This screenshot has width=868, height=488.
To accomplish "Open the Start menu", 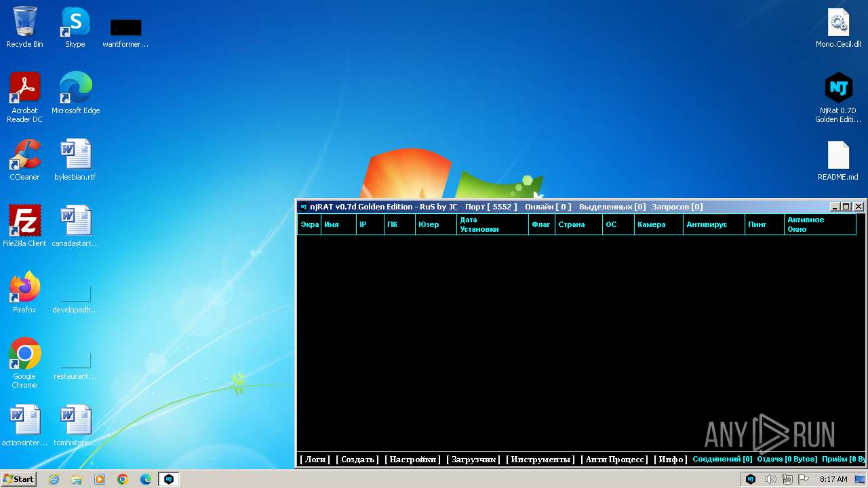I will coord(19,479).
